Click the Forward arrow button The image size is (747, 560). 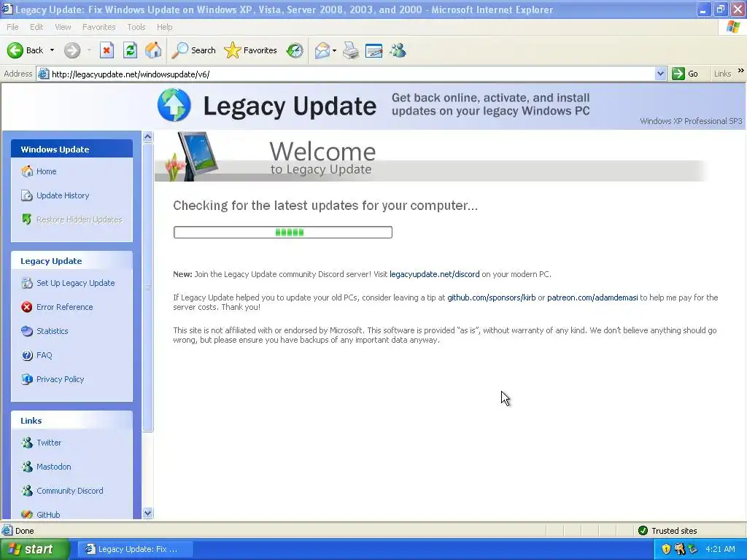[72, 50]
